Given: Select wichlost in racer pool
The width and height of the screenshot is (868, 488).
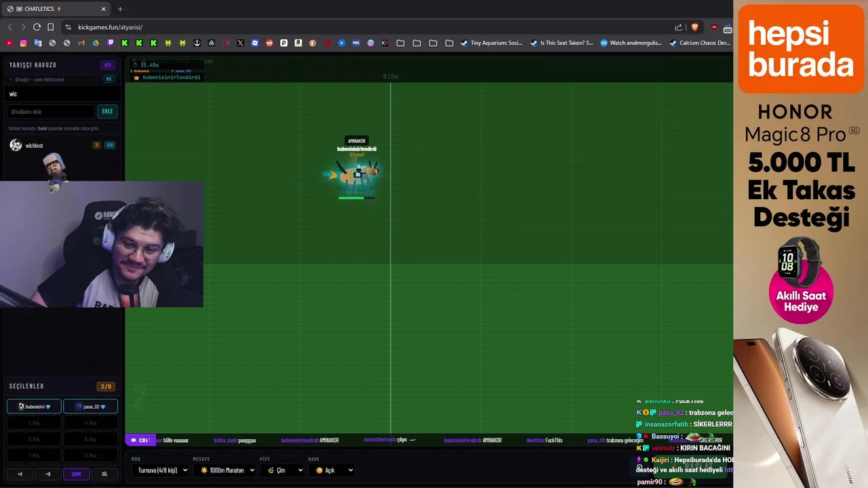Looking at the screenshot, I should pos(62,145).
